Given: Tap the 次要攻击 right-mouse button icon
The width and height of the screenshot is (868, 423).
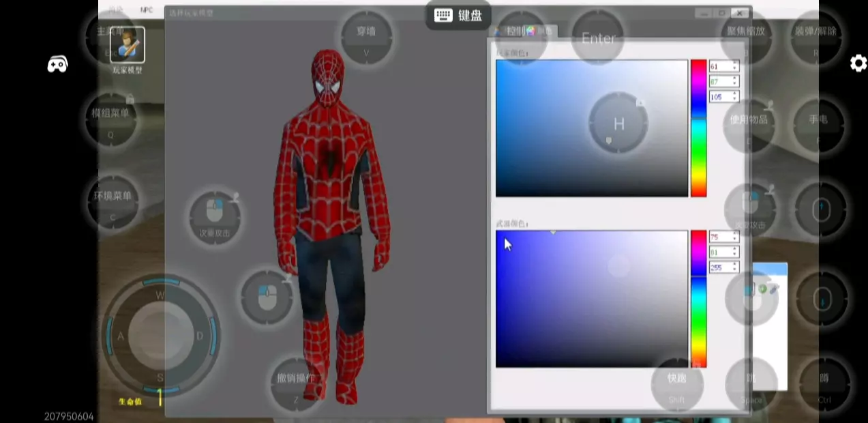Looking at the screenshot, I should click(x=215, y=216).
